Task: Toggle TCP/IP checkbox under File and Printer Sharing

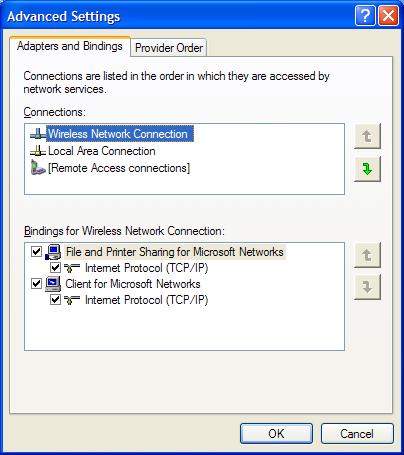Action: click(55, 267)
